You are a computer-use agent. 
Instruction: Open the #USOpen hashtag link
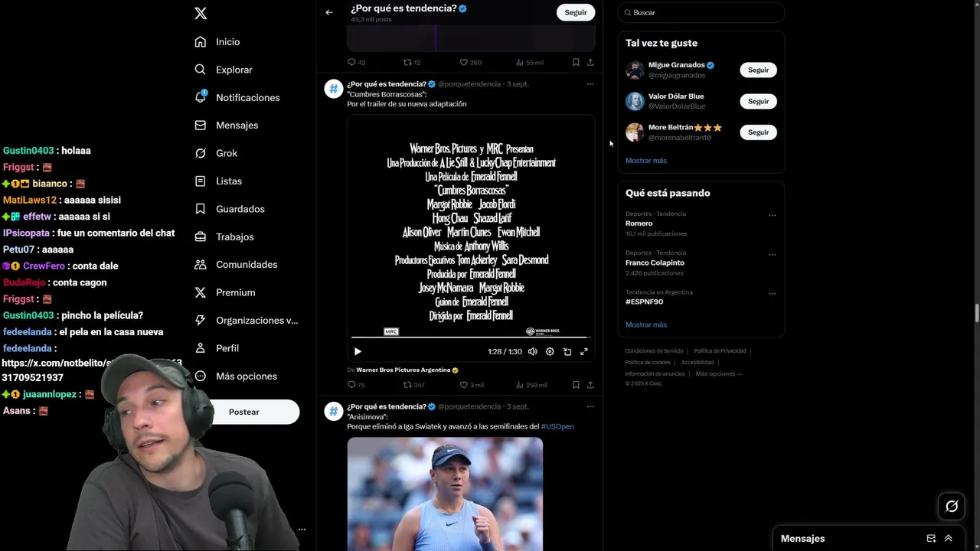tap(557, 426)
